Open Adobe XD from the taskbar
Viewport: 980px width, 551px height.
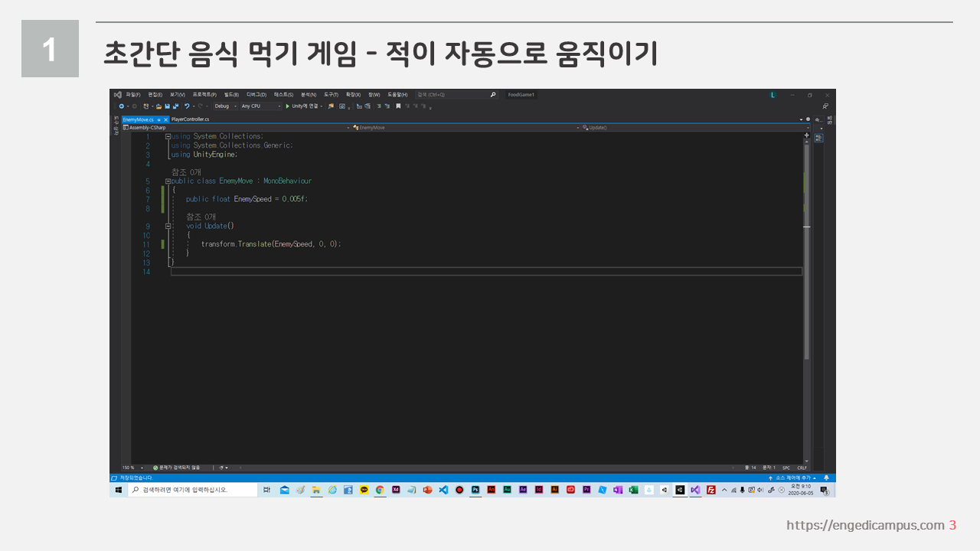[396, 489]
